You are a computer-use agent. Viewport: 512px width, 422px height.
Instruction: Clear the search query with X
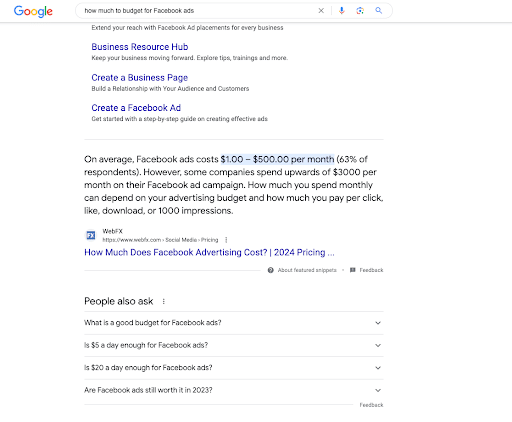[321, 11]
